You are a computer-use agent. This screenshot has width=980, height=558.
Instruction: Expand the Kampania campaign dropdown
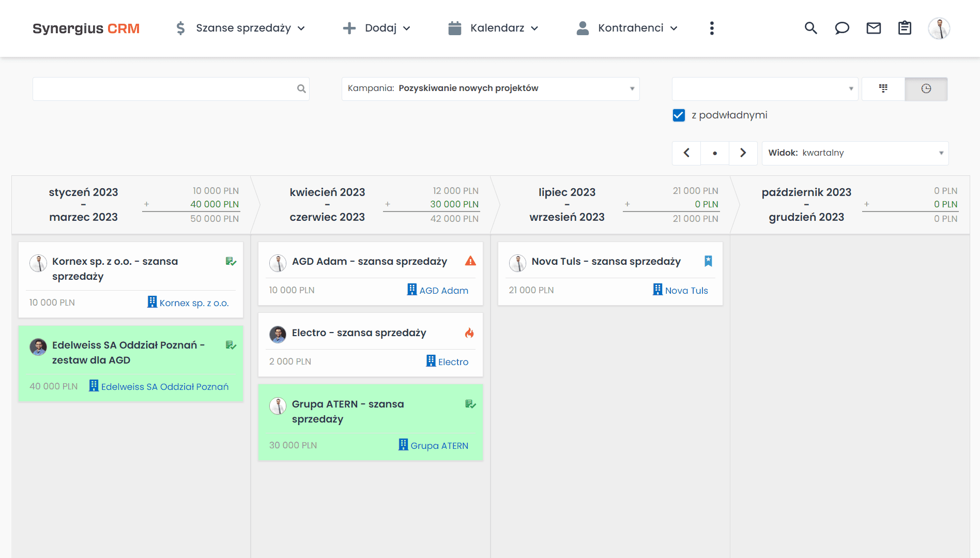point(490,89)
